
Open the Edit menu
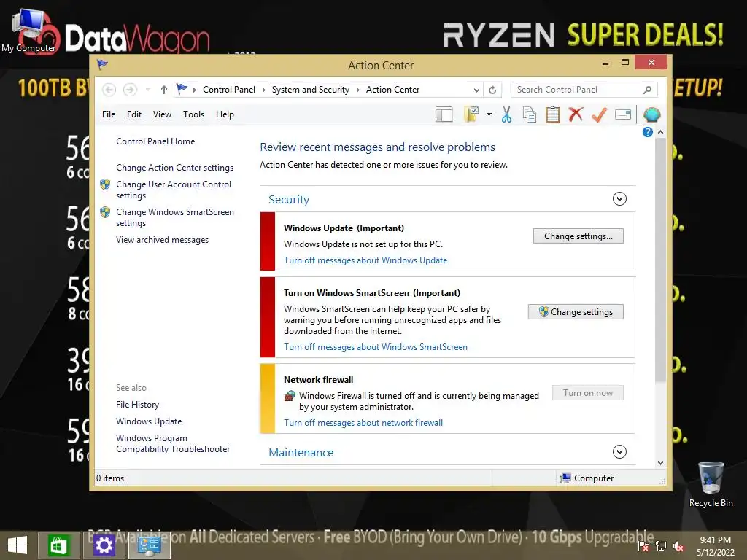pos(134,114)
